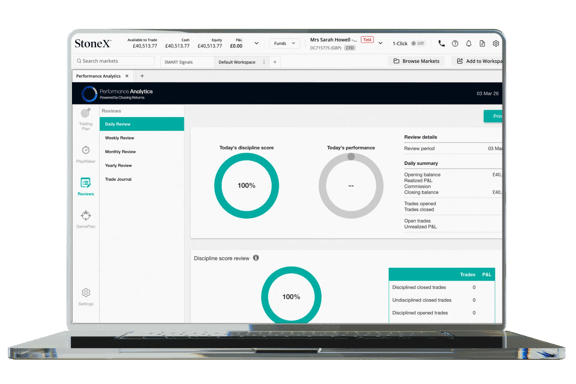576x384 pixels.
Task: Add a new workspace tab
Action: [x=275, y=62]
